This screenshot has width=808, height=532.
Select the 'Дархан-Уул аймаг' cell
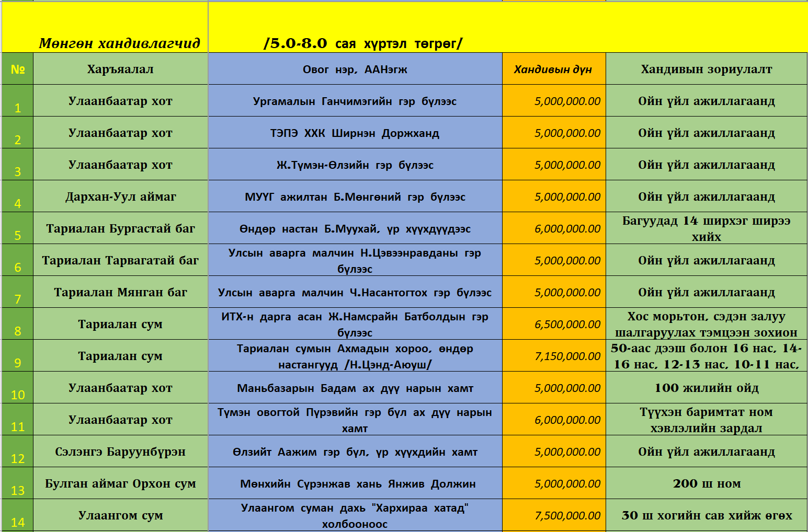[x=120, y=196]
